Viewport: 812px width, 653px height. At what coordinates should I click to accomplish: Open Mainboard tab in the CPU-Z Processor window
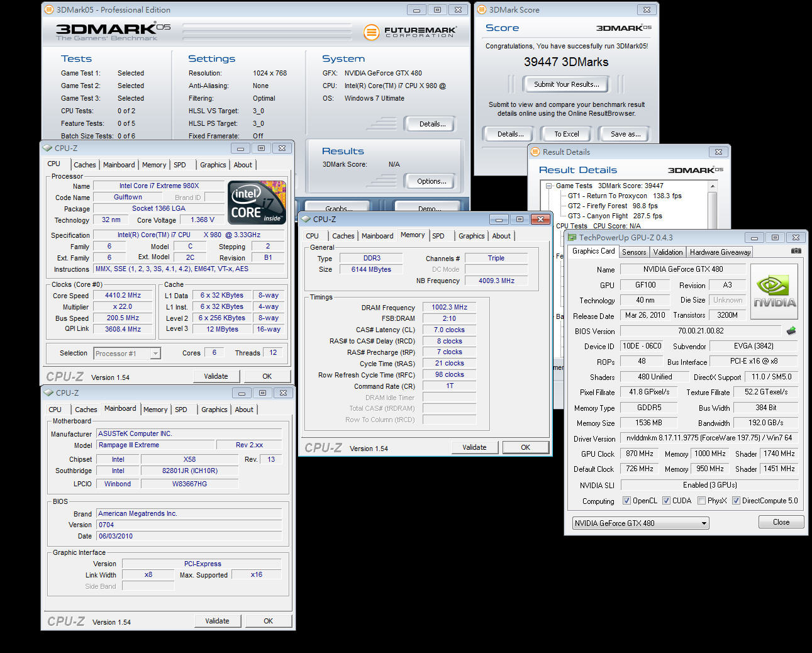pos(119,165)
